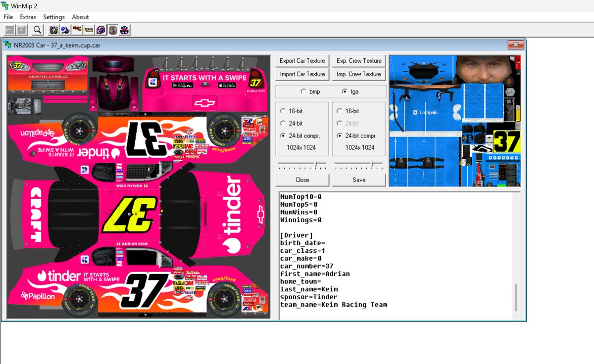Click the grayed-out open file toolbar icon
This screenshot has height=364, width=594.
[x=9, y=30]
